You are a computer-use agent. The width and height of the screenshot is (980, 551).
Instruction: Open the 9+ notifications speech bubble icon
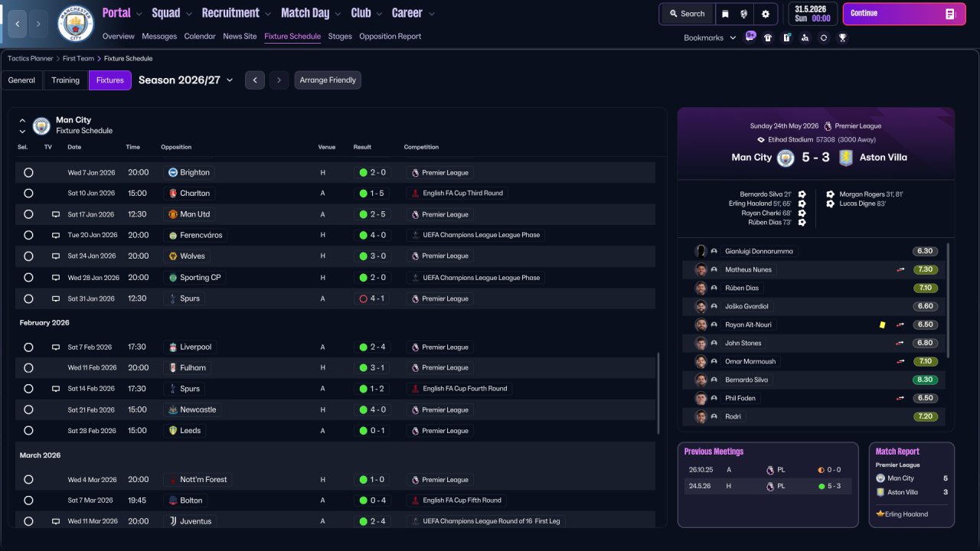(x=750, y=37)
